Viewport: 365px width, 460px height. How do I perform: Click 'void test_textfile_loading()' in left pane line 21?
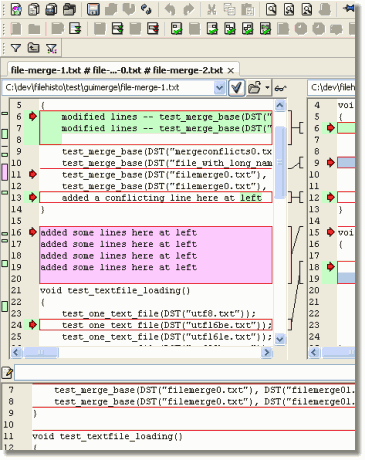(115, 290)
